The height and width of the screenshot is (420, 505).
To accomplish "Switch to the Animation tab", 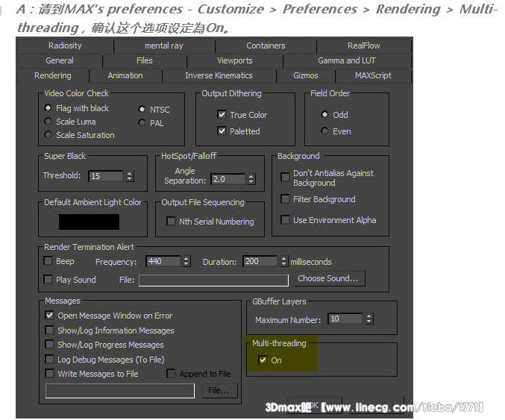I will pyautogui.click(x=125, y=75).
